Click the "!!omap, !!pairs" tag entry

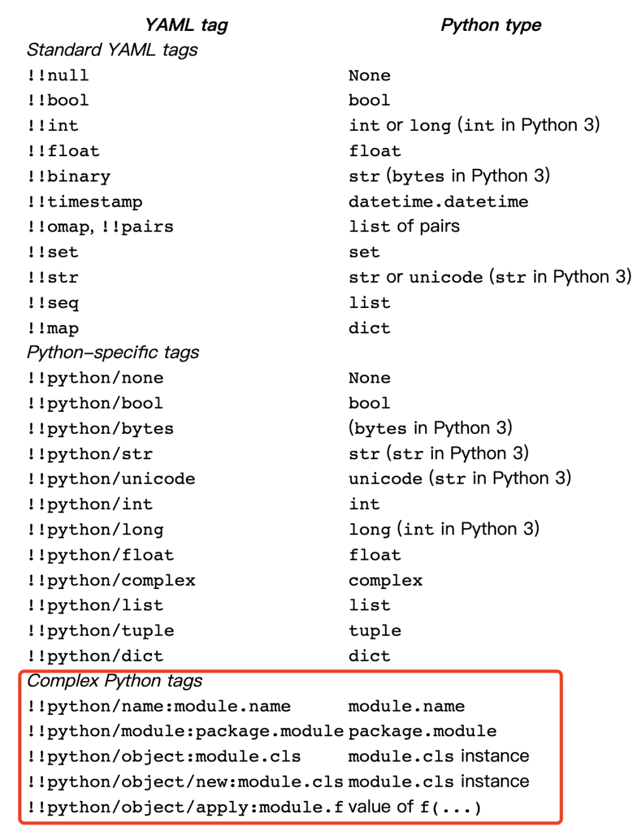pos(100,227)
